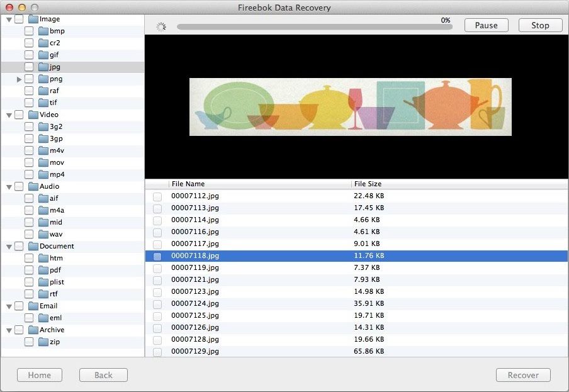Click the Video category folder icon

click(x=33, y=115)
